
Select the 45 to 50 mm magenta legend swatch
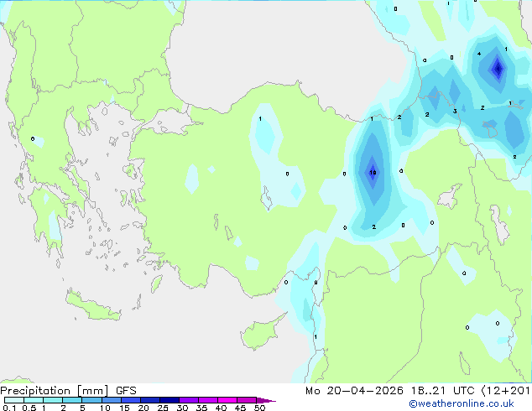pyautogui.click(x=247, y=400)
